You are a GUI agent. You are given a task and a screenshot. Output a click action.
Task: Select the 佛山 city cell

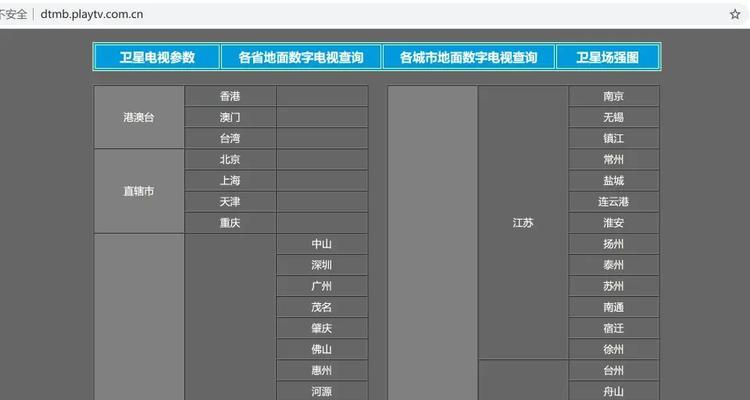tap(322, 349)
